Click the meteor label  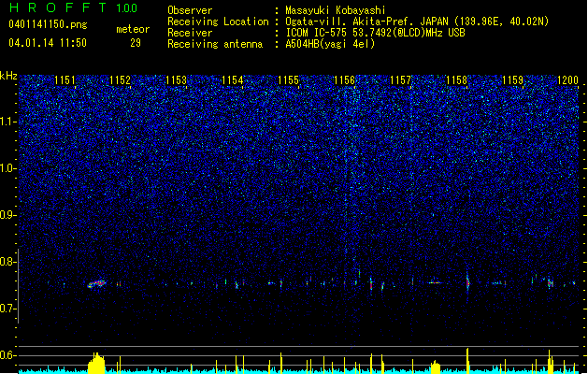pyautogui.click(x=133, y=29)
